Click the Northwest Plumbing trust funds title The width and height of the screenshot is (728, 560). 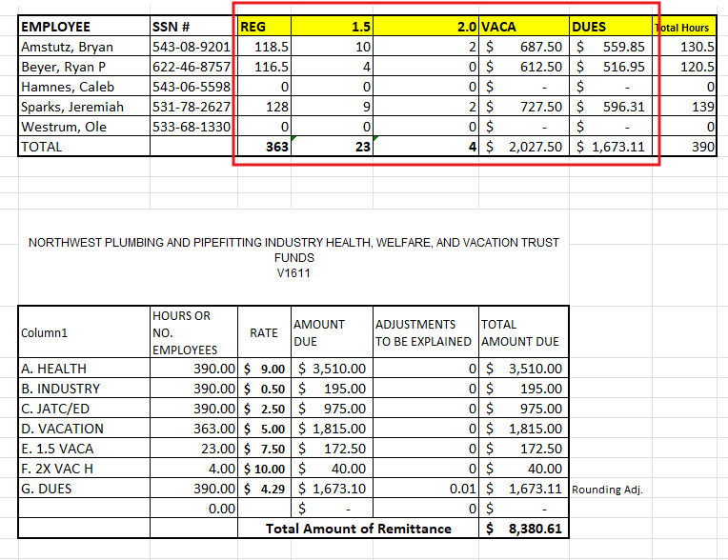click(x=293, y=257)
